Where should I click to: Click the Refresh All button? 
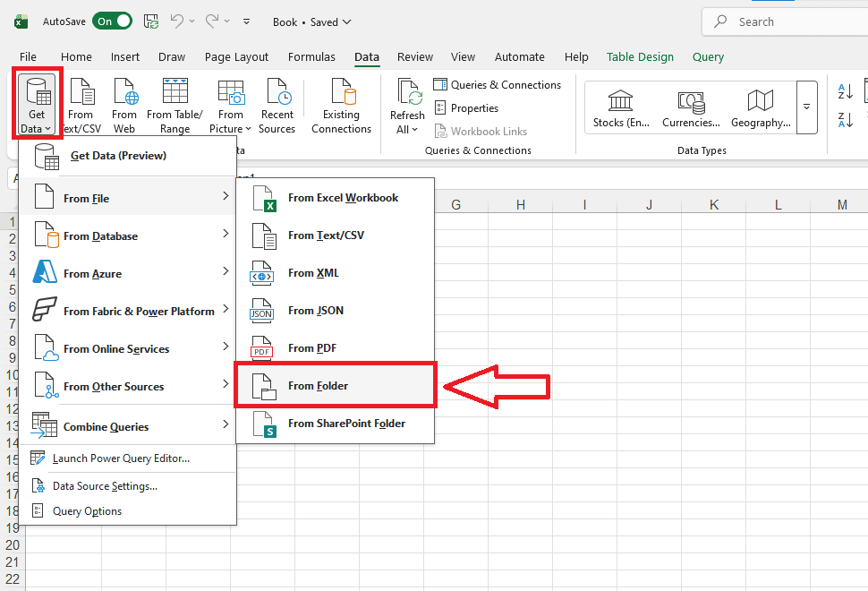tap(407, 107)
